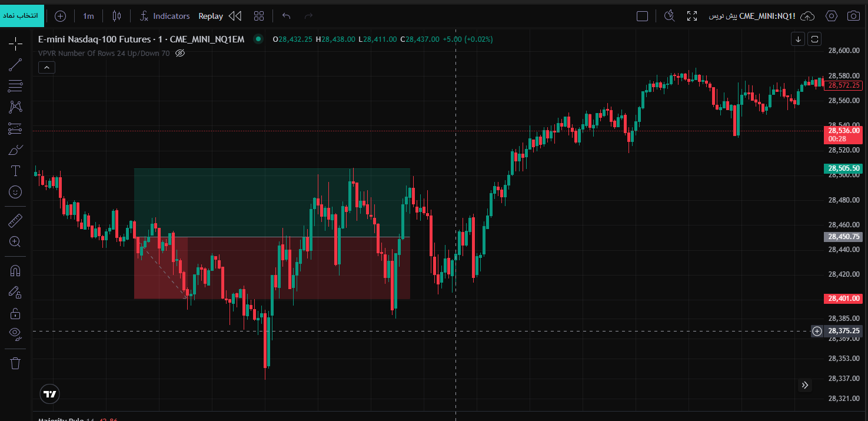Click the E-mini Nasdaq-100 Futures symbol title

tap(141, 39)
